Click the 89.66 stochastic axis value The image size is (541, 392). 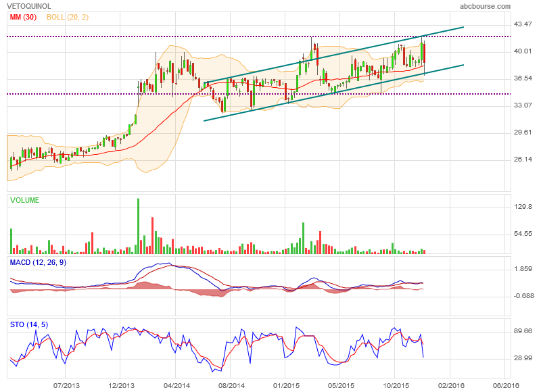click(523, 331)
